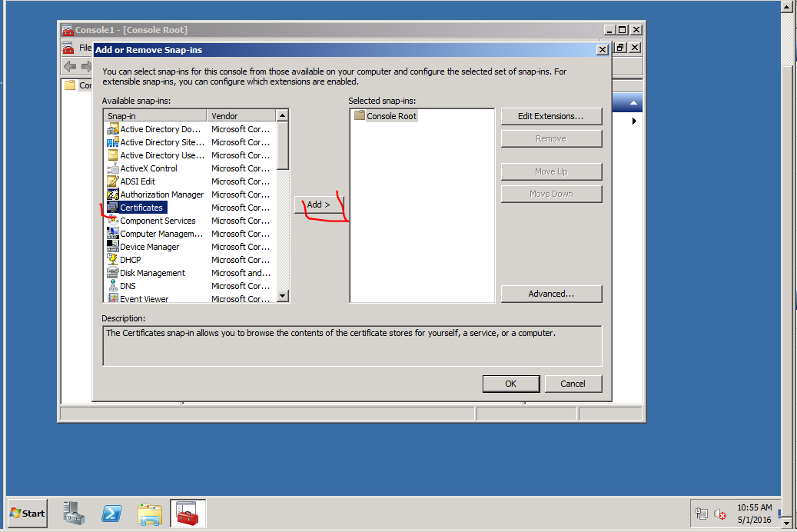Click the Device Manager snap-in icon
Viewport: 797px width, 532px height.
tap(113, 247)
